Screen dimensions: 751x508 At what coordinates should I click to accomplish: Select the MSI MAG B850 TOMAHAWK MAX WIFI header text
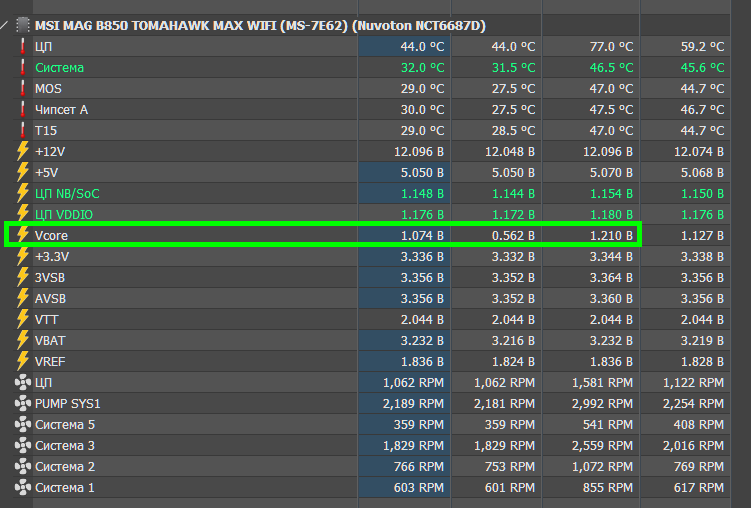tap(260, 25)
